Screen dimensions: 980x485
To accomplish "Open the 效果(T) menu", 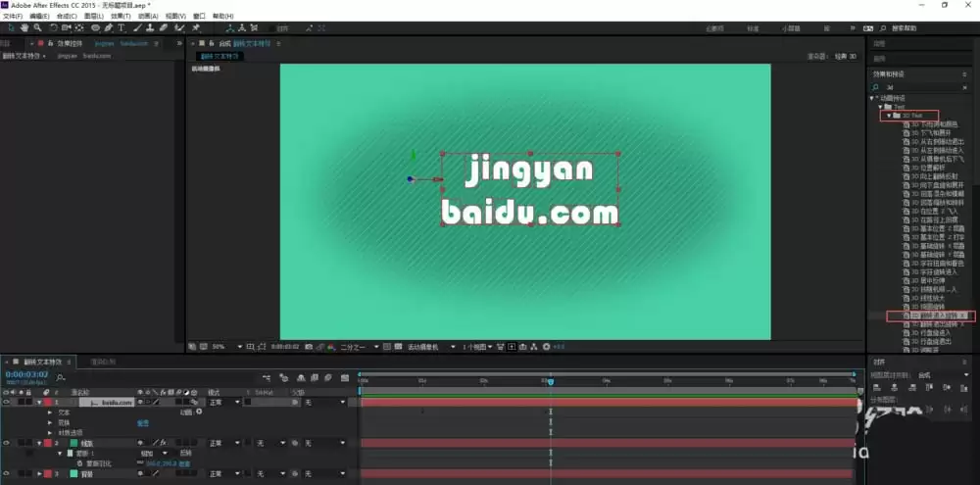I will tap(121, 16).
